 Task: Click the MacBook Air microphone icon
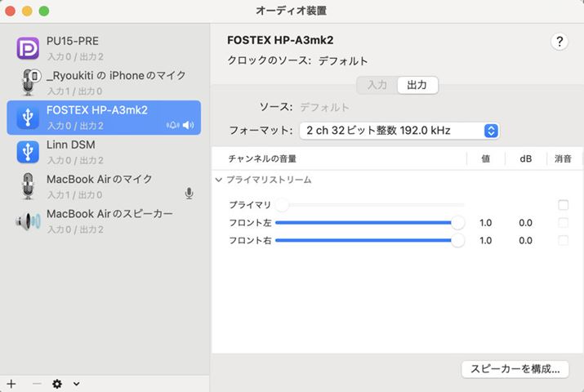(x=28, y=186)
